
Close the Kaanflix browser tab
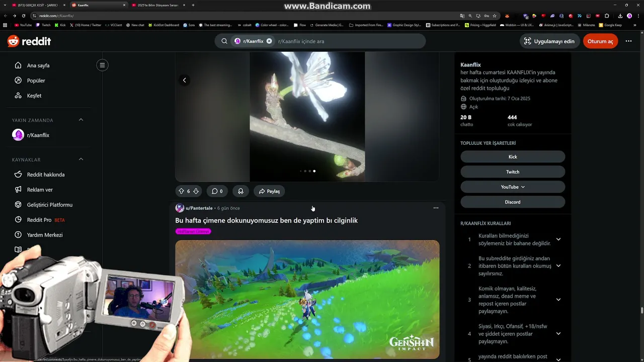(124, 5)
